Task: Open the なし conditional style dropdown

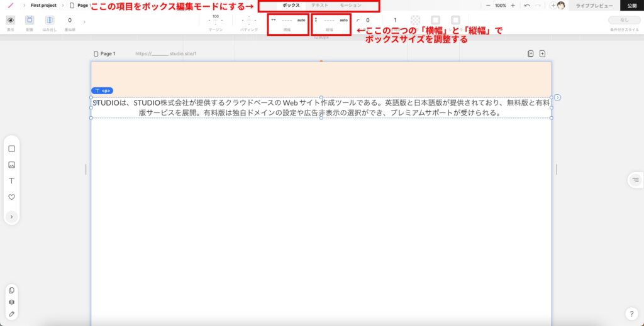Action: click(625, 20)
